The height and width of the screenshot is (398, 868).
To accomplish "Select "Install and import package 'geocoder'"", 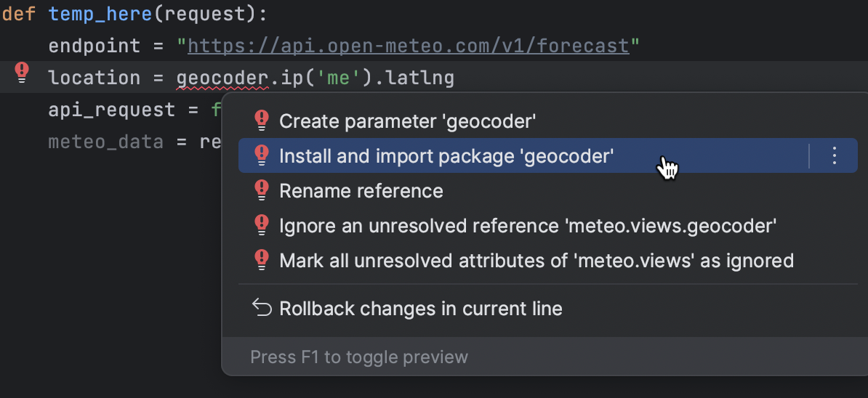I will 446,155.
